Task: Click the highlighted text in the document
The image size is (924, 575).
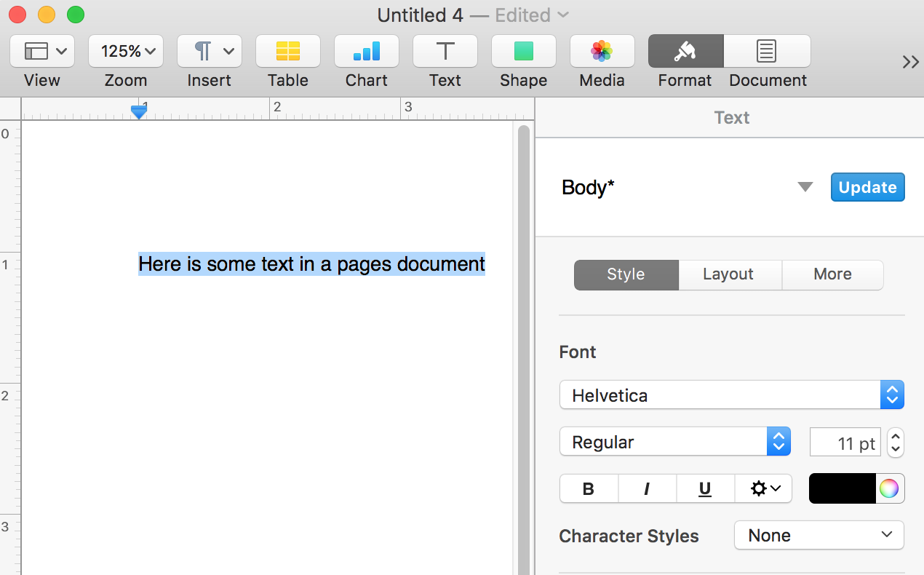Action: click(311, 263)
